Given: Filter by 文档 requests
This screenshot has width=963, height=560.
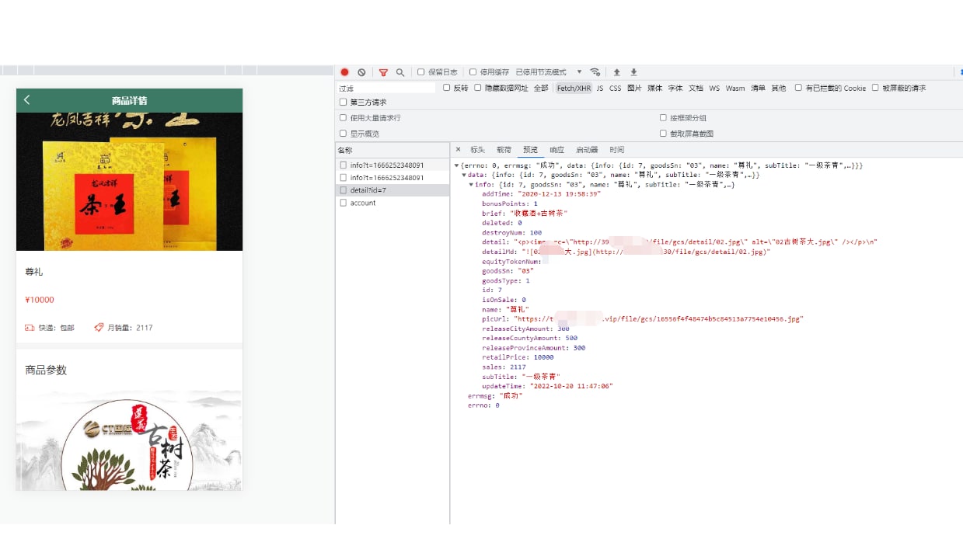Looking at the screenshot, I should [696, 89].
